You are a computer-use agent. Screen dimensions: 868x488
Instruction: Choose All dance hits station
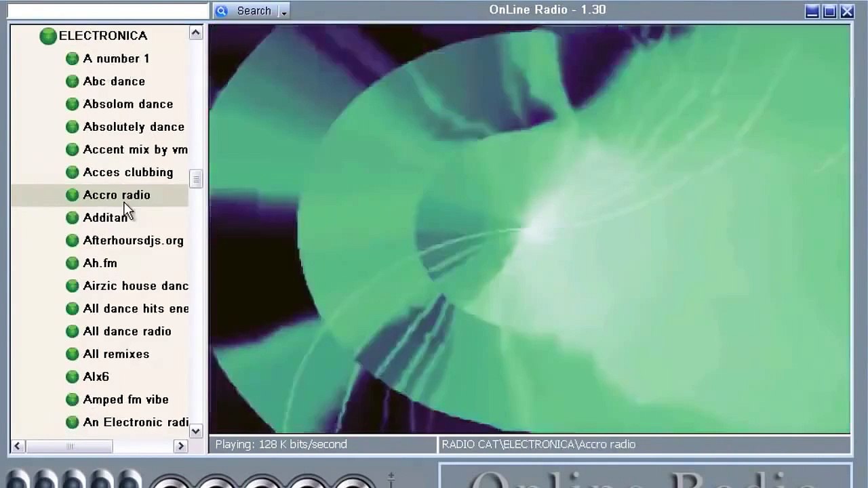point(135,308)
